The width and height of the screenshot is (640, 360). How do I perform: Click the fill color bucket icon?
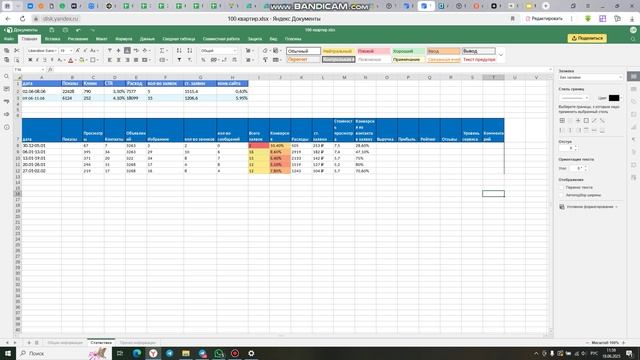[81, 60]
